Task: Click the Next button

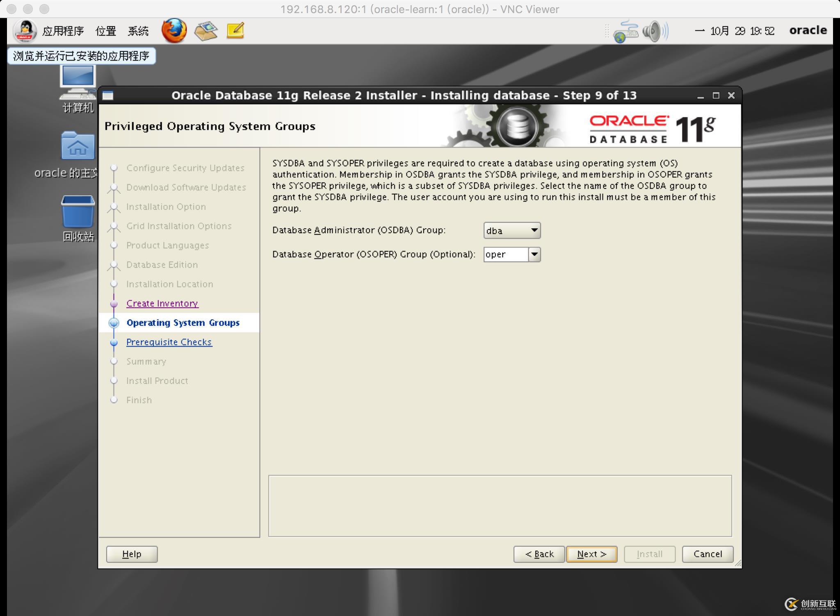Action: click(x=591, y=554)
